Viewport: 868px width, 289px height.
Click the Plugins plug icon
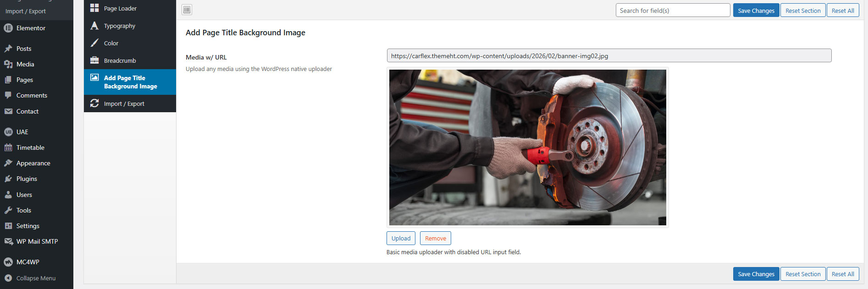(x=8, y=179)
